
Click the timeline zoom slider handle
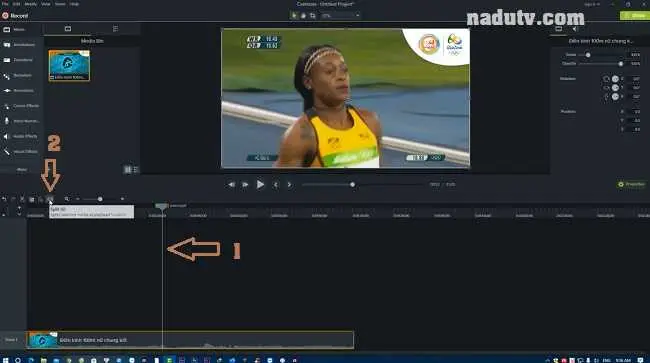point(100,199)
